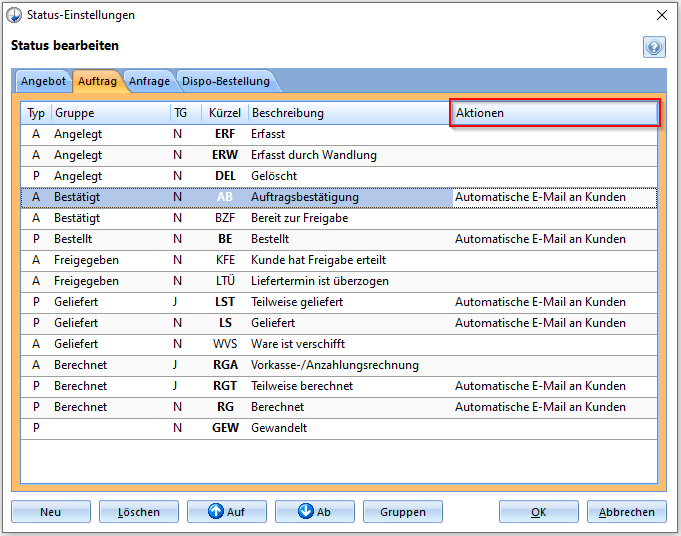This screenshot has width=681, height=536.
Task: Switch to the Angebot tab
Action: 43,81
